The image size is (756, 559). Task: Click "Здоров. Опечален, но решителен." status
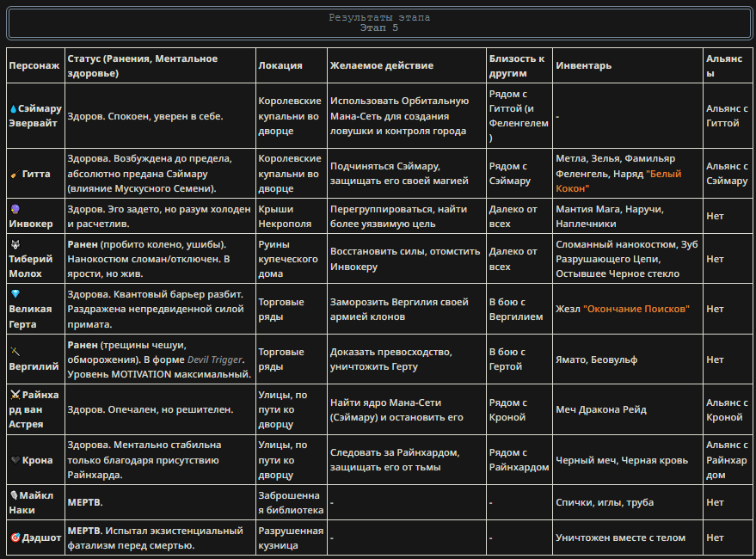[151, 409]
